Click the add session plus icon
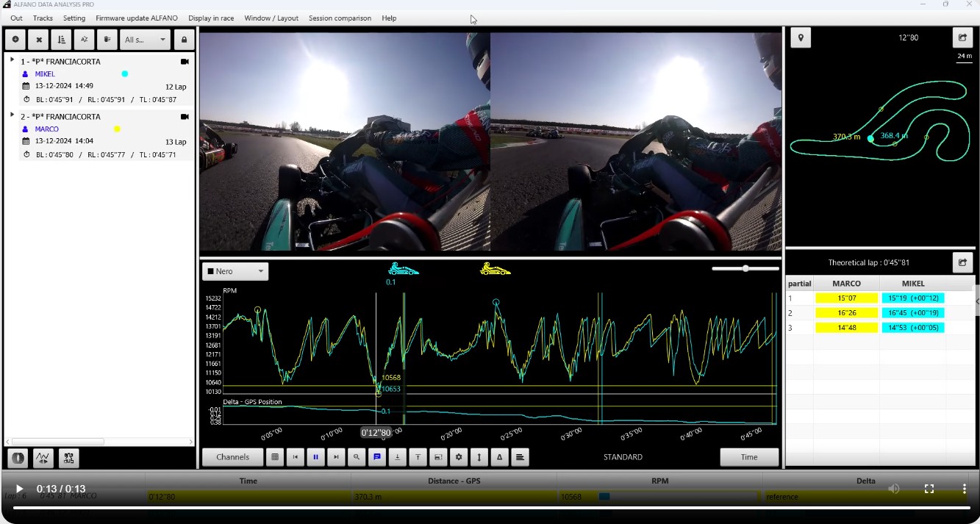 [15, 40]
